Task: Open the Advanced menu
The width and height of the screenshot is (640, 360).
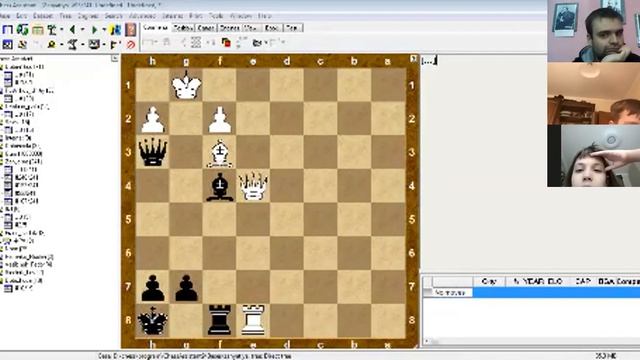Action: pyautogui.click(x=142, y=16)
